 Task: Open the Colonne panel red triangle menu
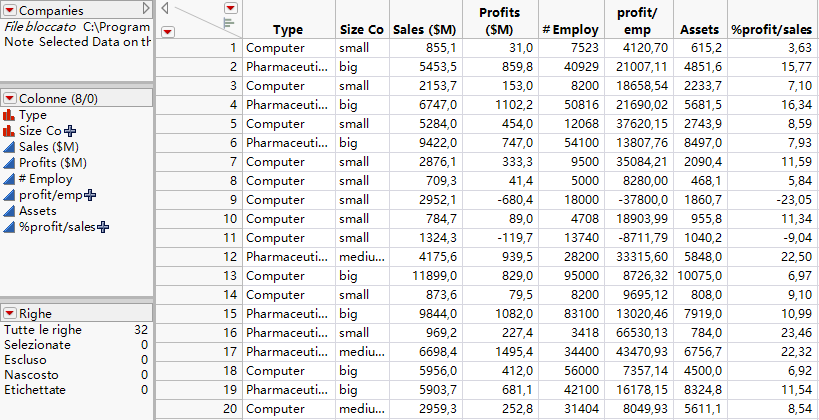click(x=11, y=98)
